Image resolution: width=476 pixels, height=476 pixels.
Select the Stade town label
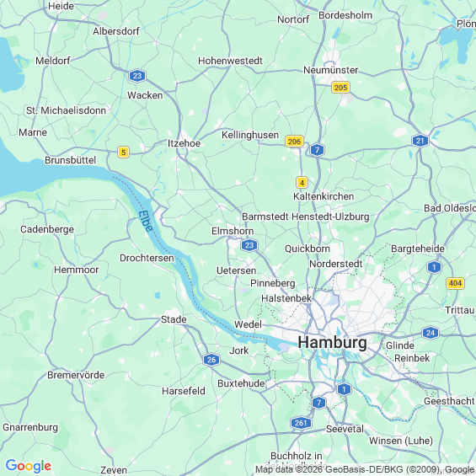[x=174, y=319]
